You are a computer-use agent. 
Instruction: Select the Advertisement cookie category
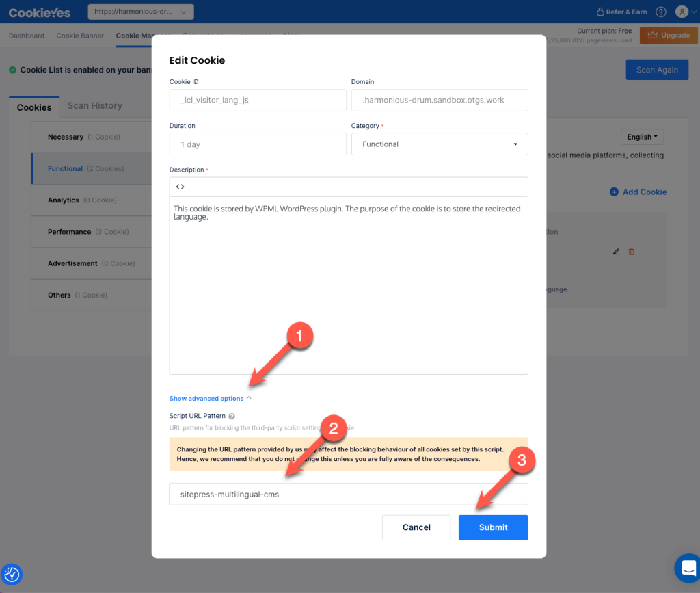[91, 263]
